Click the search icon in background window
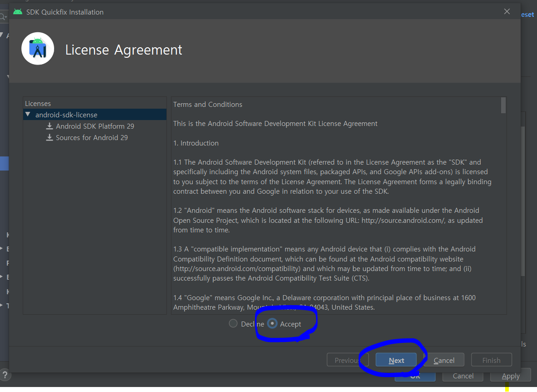 pyautogui.click(x=3, y=16)
